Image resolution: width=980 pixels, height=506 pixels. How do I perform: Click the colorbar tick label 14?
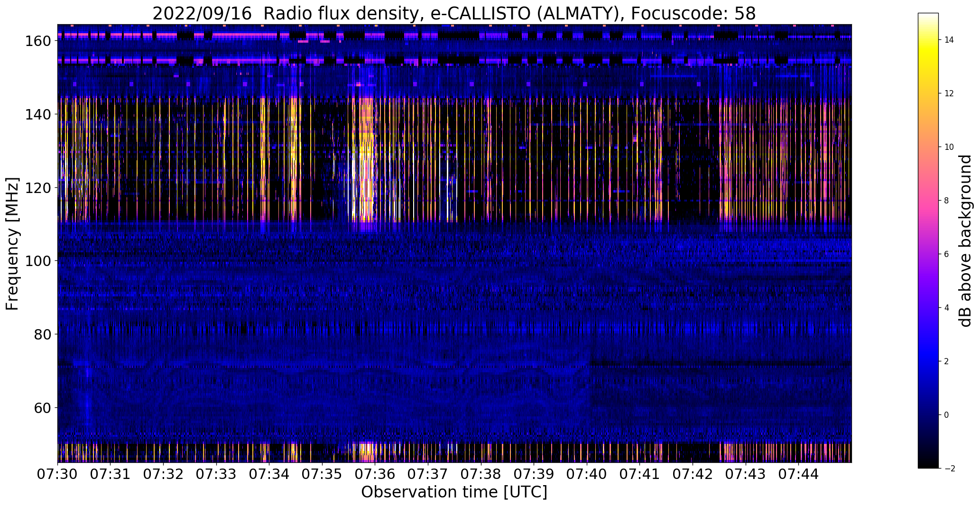[x=949, y=40]
